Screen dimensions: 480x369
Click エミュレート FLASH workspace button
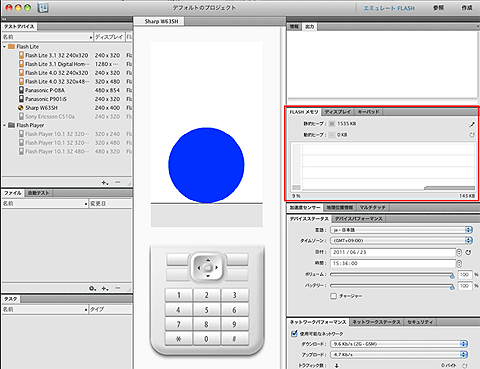[x=389, y=8]
